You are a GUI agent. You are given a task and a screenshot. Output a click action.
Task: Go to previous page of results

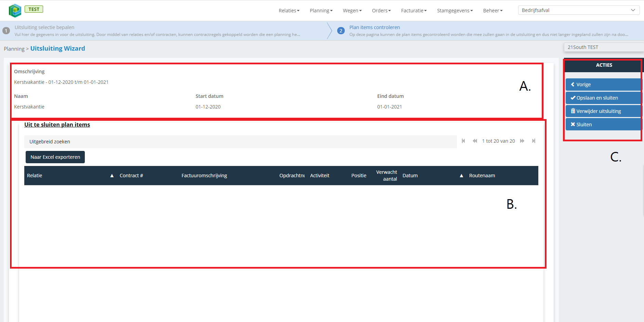[475, 141]
